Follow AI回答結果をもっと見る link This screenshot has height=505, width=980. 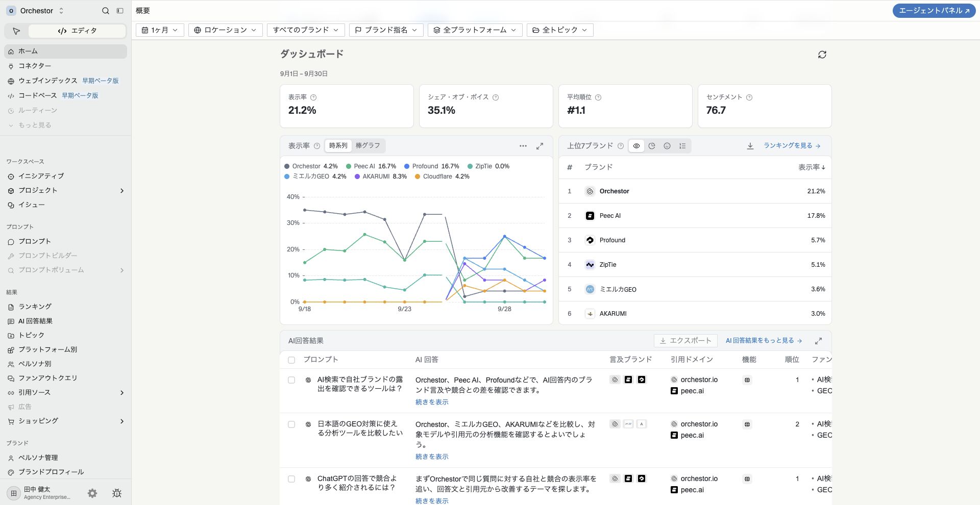click(x=764, y=341)
